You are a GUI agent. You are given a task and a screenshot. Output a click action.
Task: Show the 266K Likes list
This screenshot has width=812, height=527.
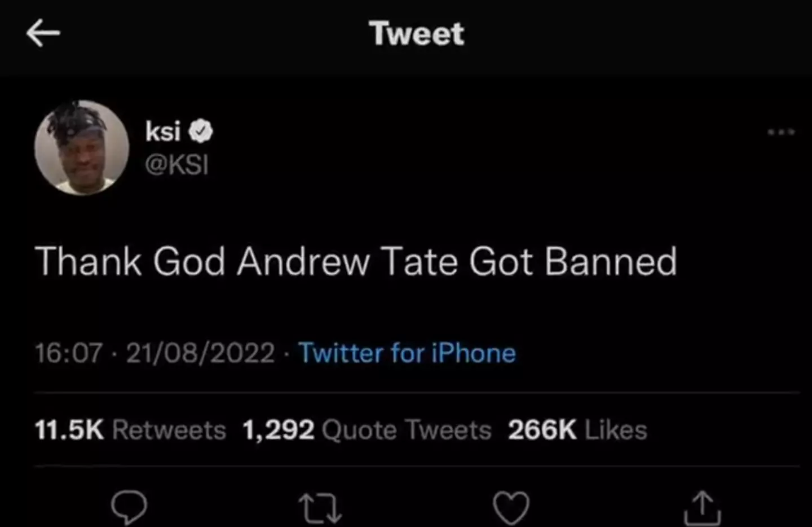point(577,430)
